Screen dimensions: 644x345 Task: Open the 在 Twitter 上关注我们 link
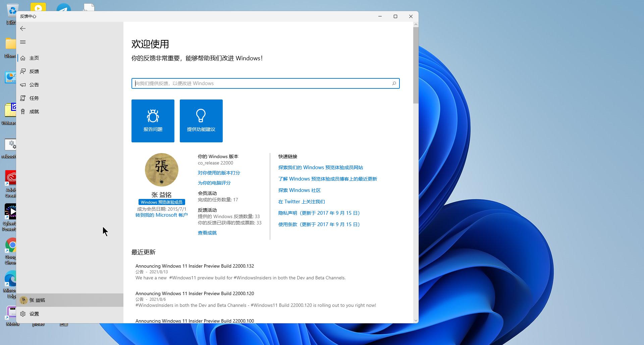[x=302, y=202]
